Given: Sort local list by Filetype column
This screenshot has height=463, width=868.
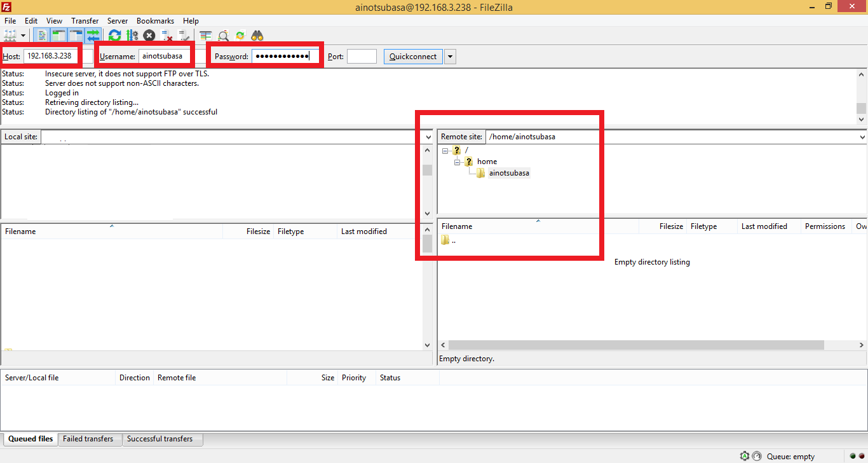Looking at the screenshot, I should pos(306,231).
